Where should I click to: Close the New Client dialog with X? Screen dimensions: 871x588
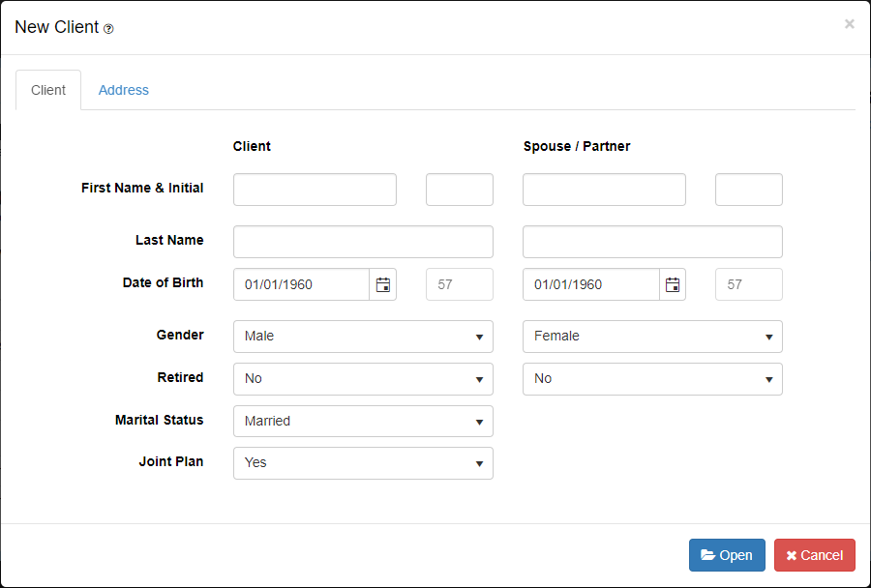(849, 24)
